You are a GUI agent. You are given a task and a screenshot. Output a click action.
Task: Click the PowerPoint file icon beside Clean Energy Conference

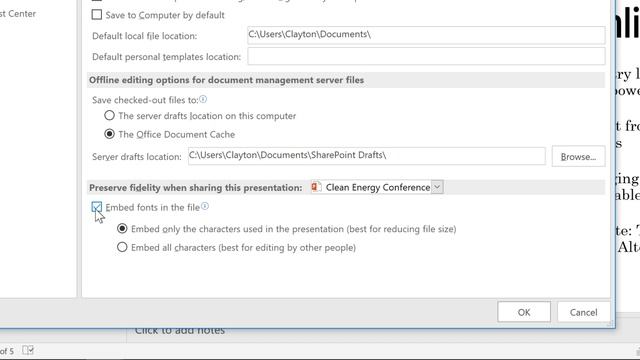coord(316,187)
